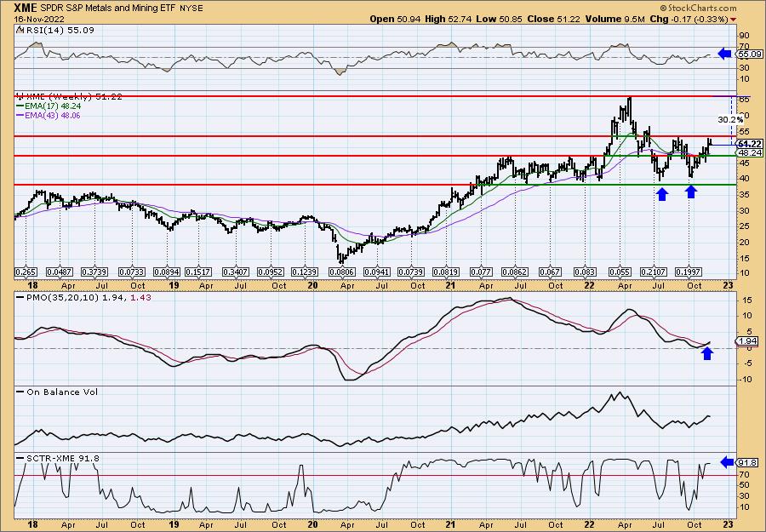Viewport: 766px width, 532px height.
Task: Click the 51.22 price axis tag
Action: (750, 144)
